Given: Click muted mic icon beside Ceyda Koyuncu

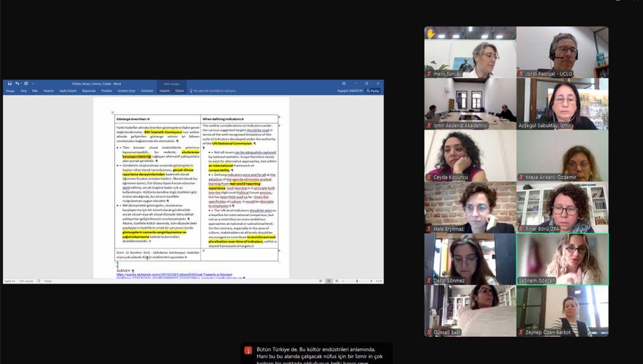Looking at the screenshot, I should click(x=429, y=177).
